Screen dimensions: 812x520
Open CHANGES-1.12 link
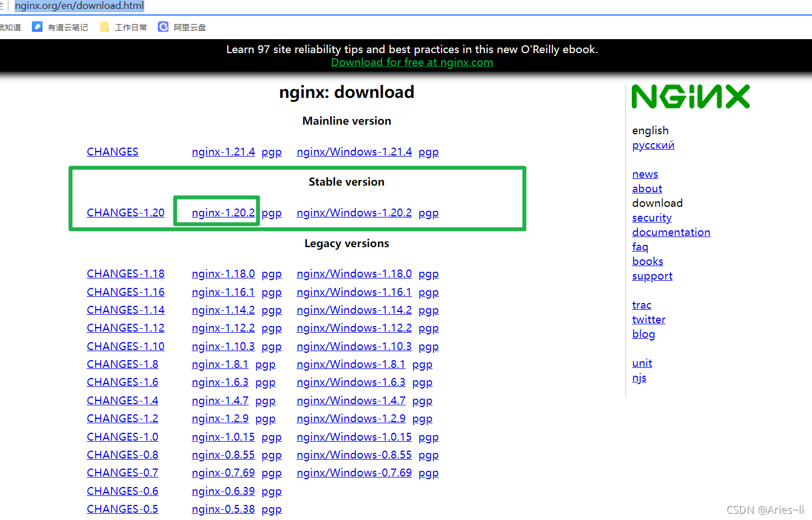click(126, 328)
